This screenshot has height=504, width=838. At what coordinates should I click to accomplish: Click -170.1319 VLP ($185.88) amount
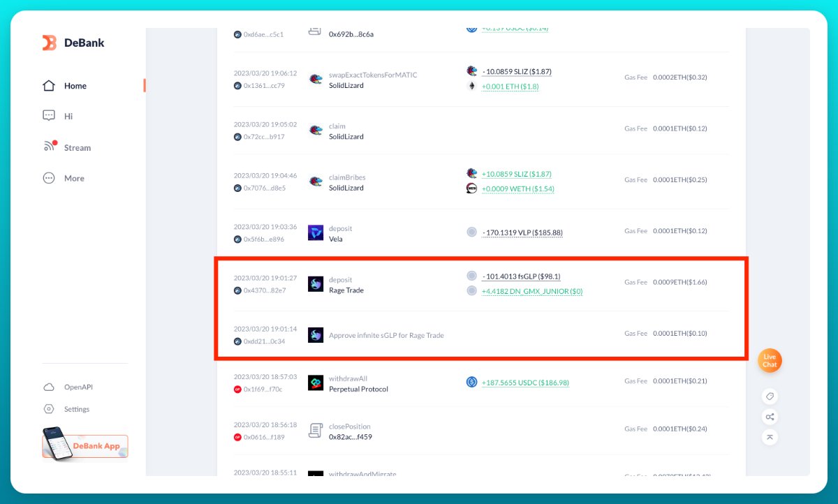[522, 232]
